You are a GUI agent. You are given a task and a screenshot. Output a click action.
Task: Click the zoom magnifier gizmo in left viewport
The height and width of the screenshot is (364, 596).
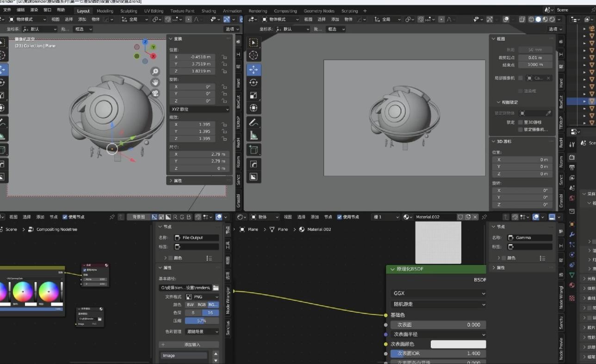(155, 71)
